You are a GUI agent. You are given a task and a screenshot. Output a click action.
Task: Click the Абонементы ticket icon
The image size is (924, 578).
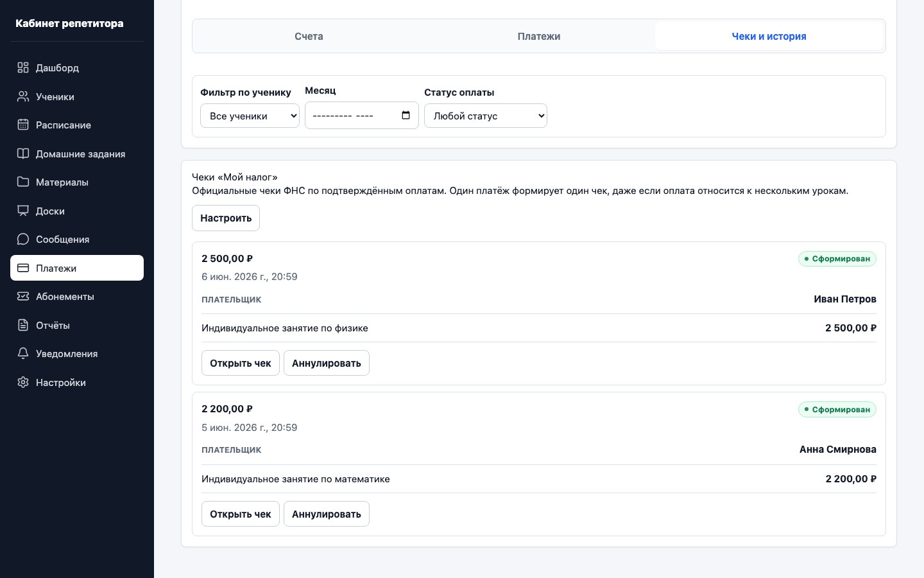(23, 296)
